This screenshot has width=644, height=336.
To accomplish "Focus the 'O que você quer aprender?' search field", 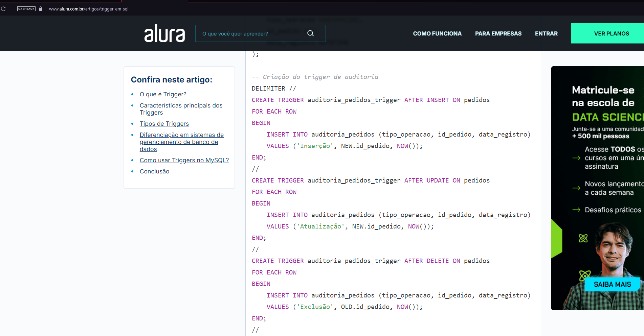I will (x=260, y=33).
